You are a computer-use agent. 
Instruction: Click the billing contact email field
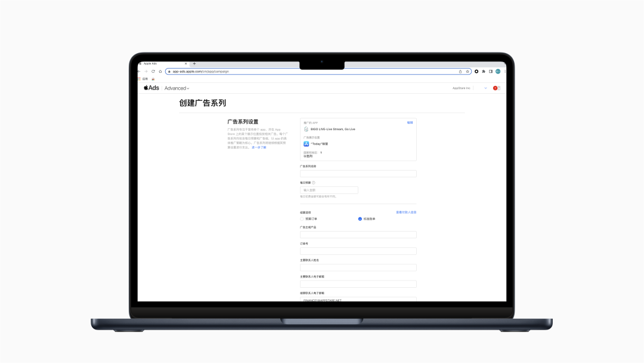[x=358, y=300]
